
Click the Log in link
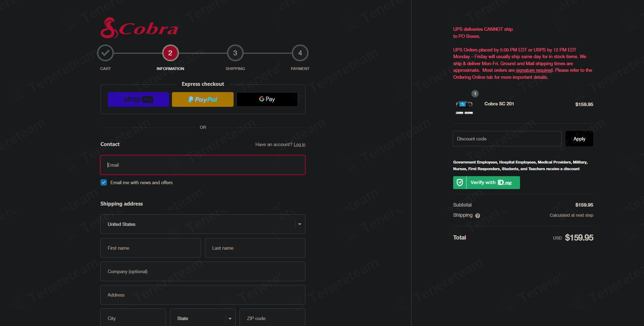299,144
